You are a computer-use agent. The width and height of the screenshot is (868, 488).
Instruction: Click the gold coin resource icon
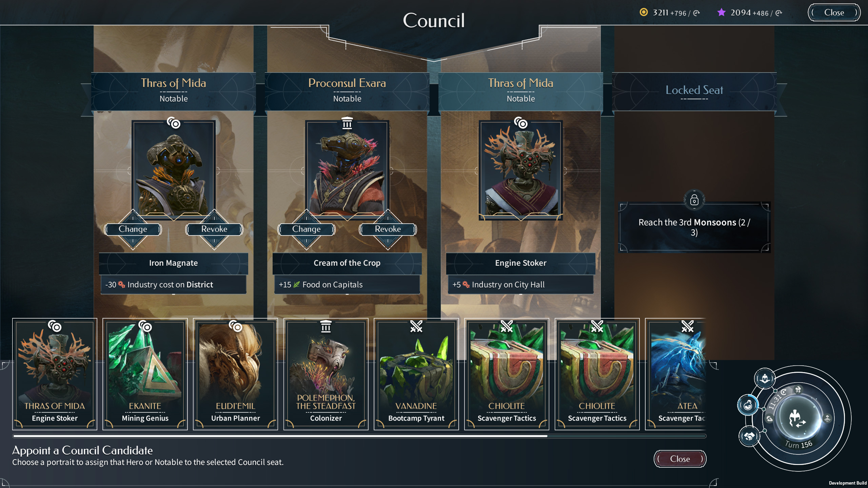point(643,13)
